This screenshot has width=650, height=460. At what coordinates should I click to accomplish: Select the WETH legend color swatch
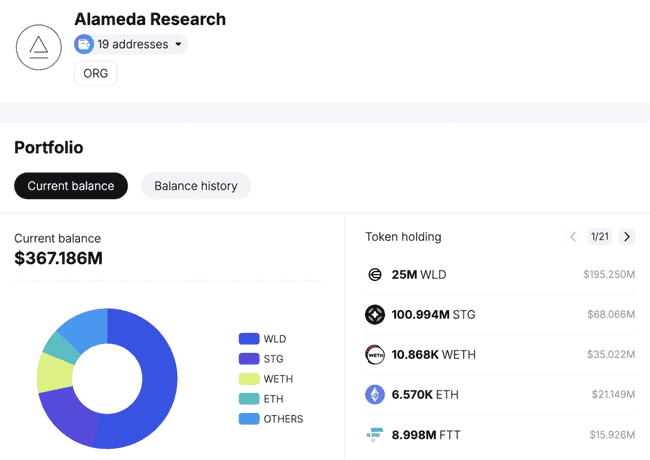point(249,379)
